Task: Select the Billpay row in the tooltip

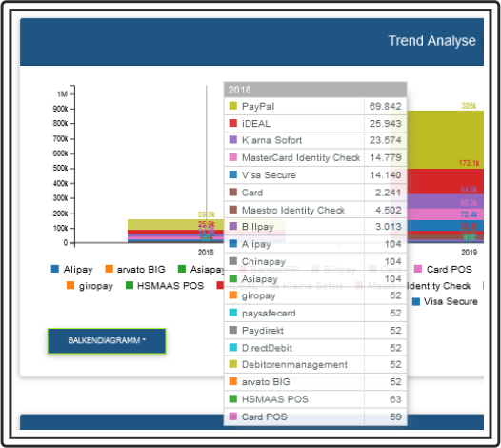Action: [x=315, y=227]
